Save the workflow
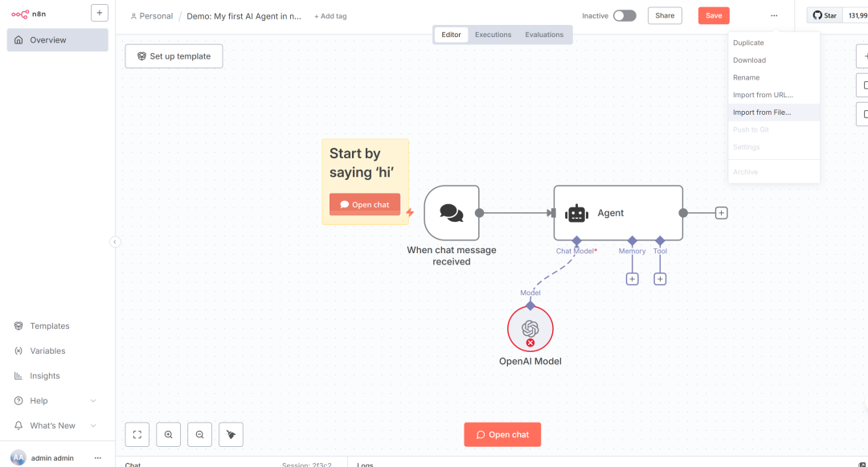Screen dimensions: 868x467 (x=714, y=15)
